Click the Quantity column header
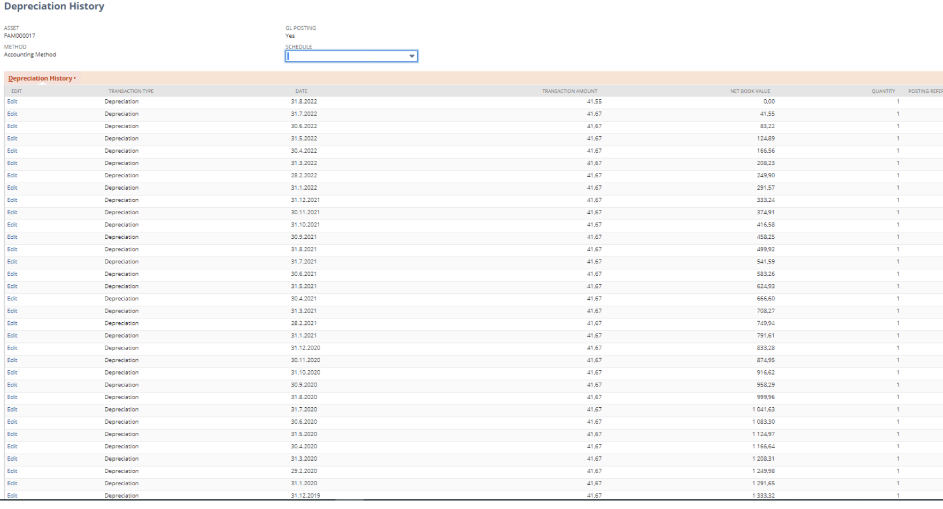The height and width of the screenshot is (509, 943). click(883, 91)
